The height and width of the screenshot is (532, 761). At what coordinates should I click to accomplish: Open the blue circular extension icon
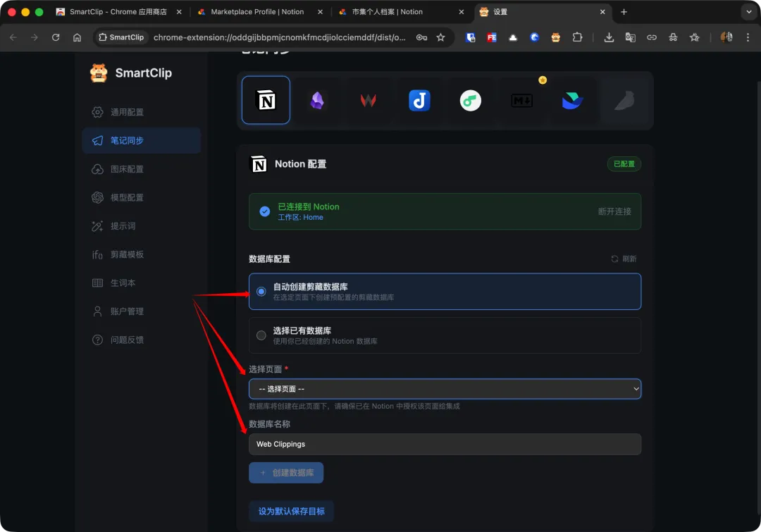[x=534, y=37]
